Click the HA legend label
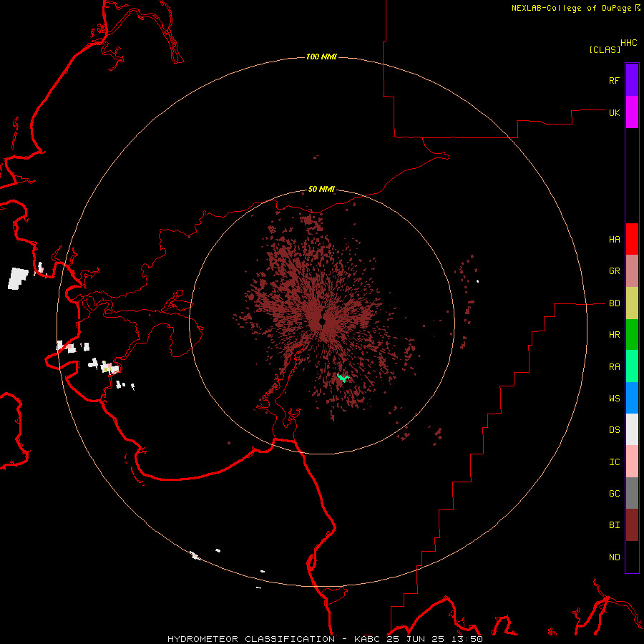This screenshot has width=644, height=644. pos(614,240)
